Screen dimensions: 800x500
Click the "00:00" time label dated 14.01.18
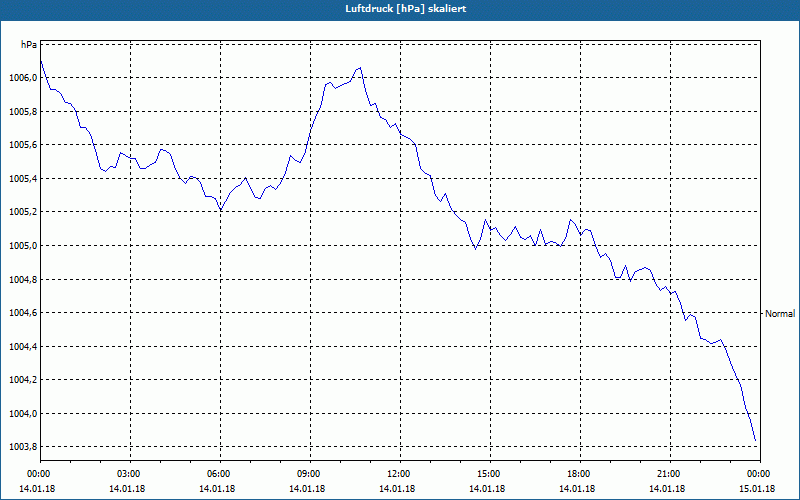point(37,474)
